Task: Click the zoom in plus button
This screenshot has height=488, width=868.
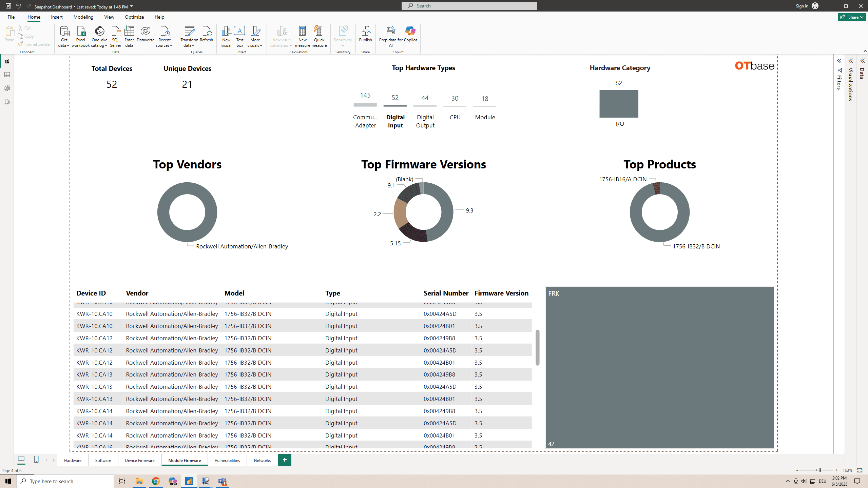Action: pos(837,470)
